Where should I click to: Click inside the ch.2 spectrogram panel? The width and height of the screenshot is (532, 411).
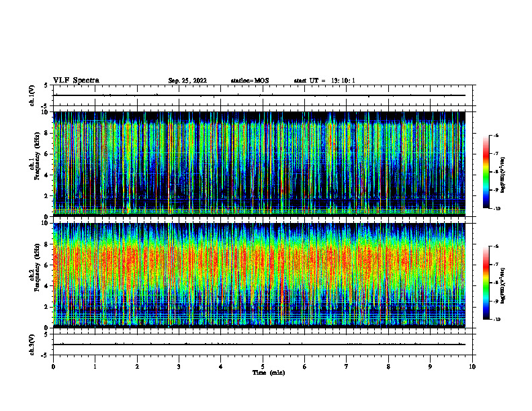pos(259,275)
